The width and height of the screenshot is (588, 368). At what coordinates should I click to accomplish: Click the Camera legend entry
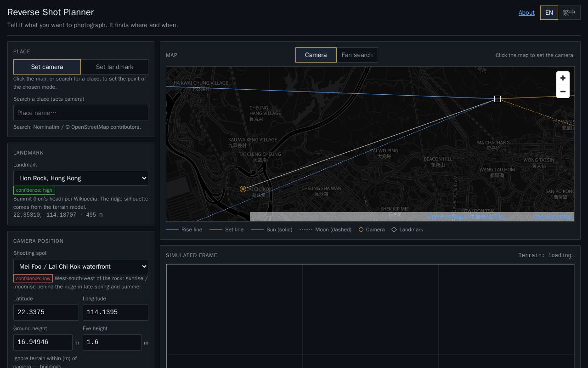click(372, 230)
